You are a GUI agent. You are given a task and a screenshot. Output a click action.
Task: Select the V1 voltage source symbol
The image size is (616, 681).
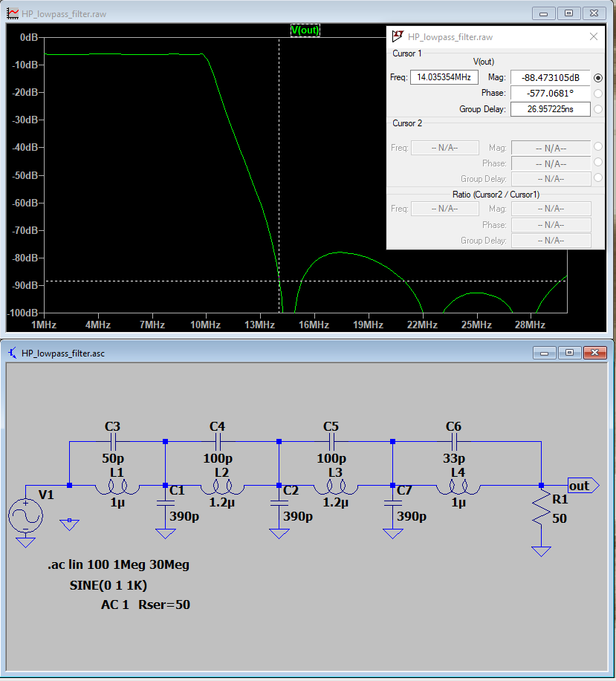25,515
